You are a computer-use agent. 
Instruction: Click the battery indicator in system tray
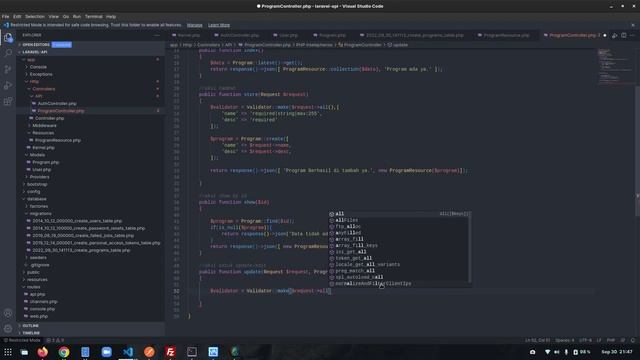point(582,352)
